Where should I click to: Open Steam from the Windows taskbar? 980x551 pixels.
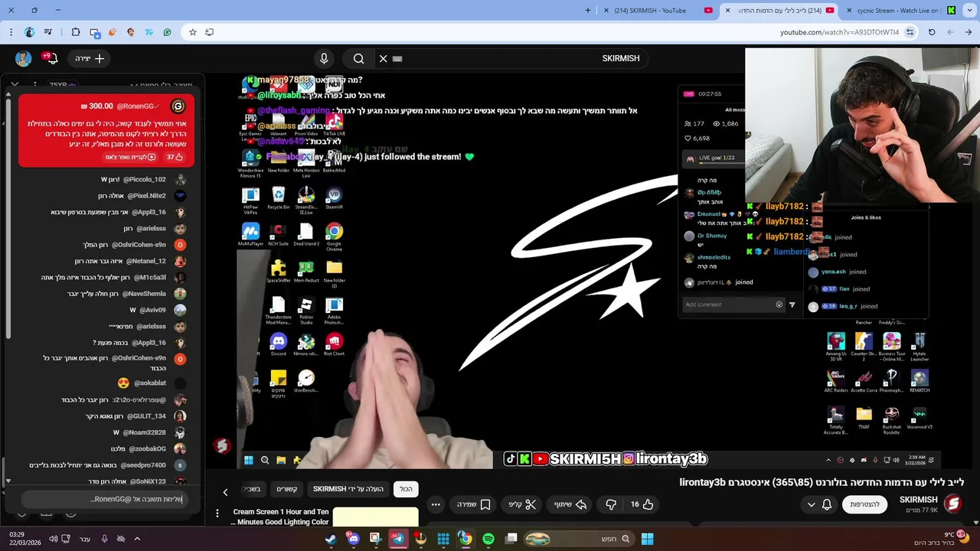pos(331,539)
